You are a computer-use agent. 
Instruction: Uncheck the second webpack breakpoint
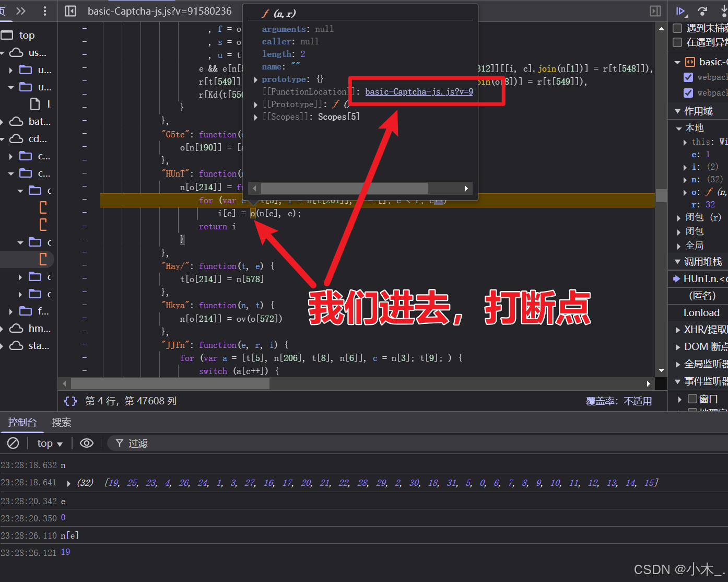click(688, 92)
